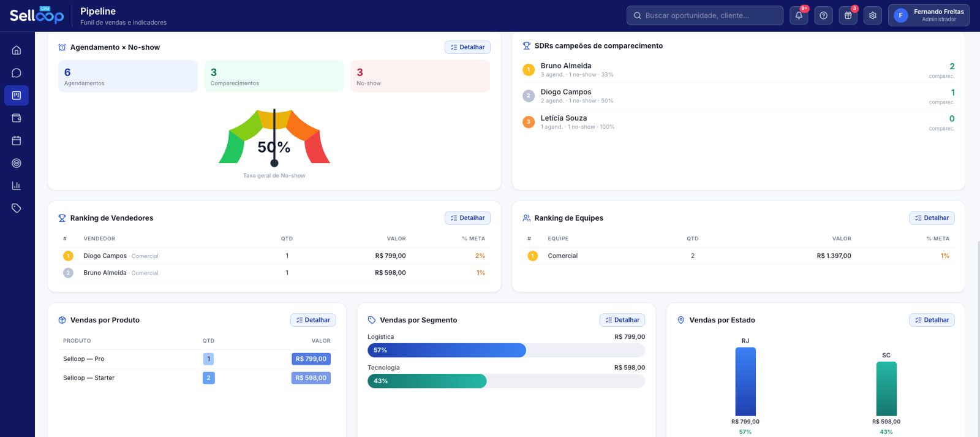The width and height of the screenshot is (980, 437).
Task: Click the Tecnologia 43% progress bar
Action: 506,381
